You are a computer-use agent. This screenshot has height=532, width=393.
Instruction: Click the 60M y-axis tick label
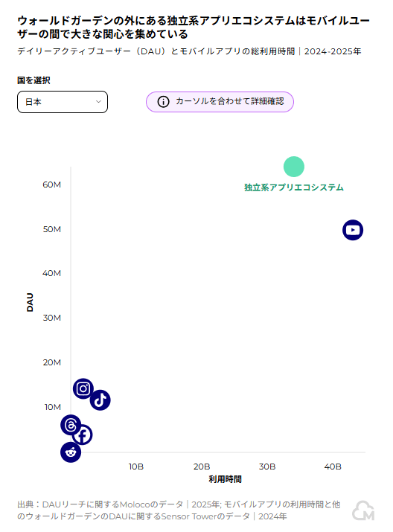pos(52,185)
